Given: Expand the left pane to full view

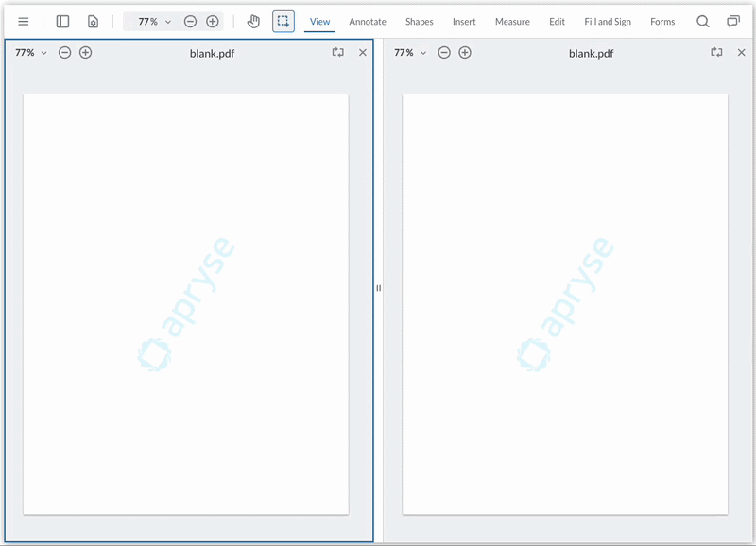Looking at the screenshot, I should (x=337, y=53).
